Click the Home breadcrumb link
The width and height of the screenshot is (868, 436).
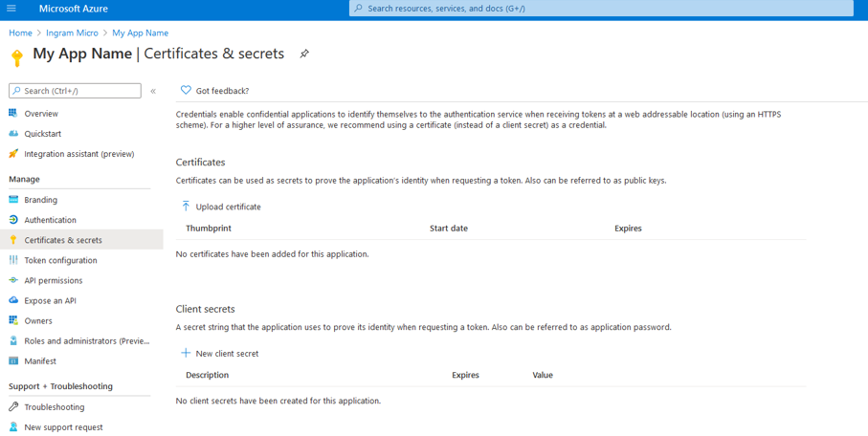click(x=20, y=33)
